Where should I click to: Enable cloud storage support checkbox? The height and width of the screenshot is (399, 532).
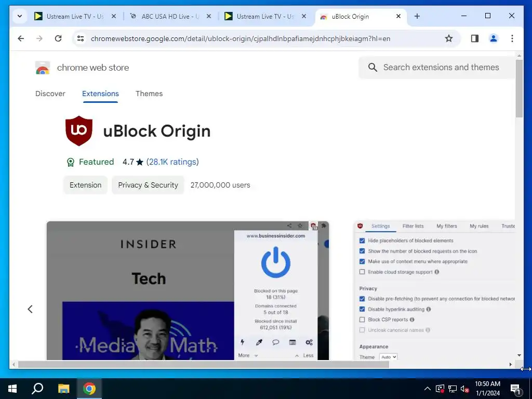362,272
